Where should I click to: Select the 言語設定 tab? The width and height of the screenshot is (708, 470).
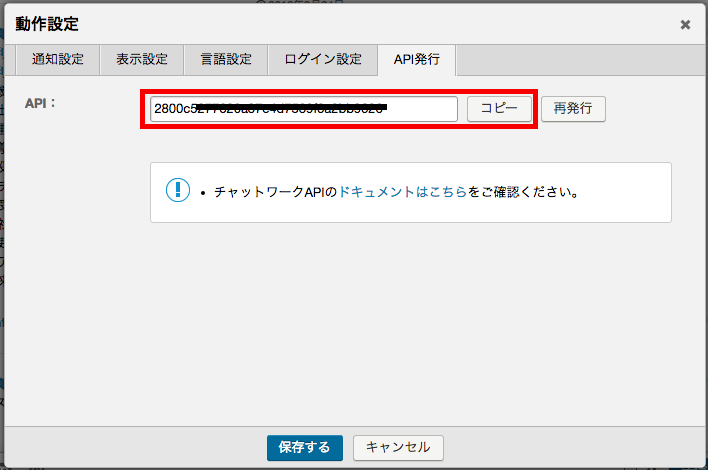tap(225, 59)
